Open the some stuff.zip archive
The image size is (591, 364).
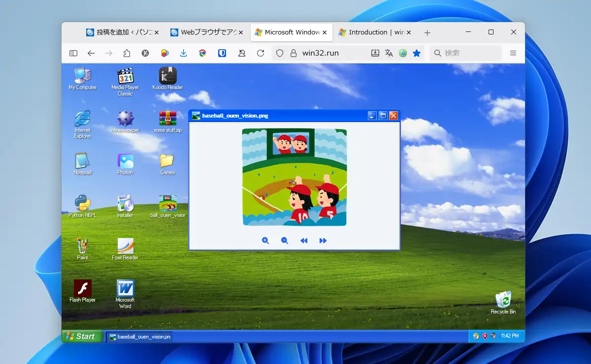coord(167,120)
